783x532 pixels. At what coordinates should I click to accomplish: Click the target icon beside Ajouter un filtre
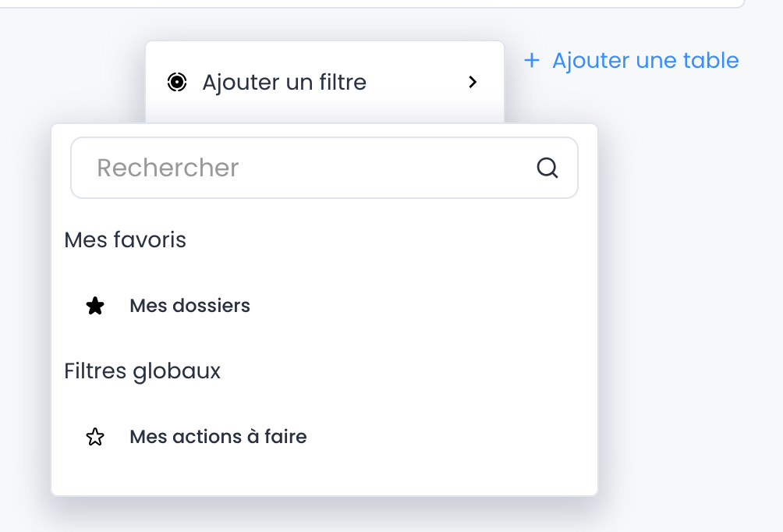[177, 82]
